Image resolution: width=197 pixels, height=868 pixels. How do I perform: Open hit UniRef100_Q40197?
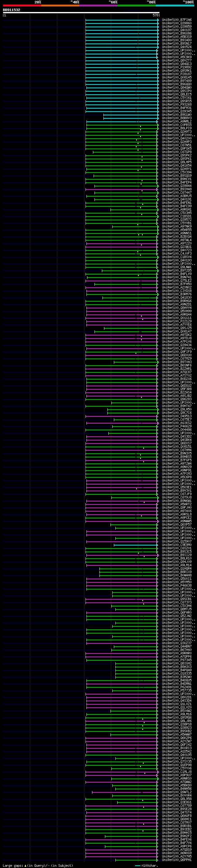coord(177,30)
